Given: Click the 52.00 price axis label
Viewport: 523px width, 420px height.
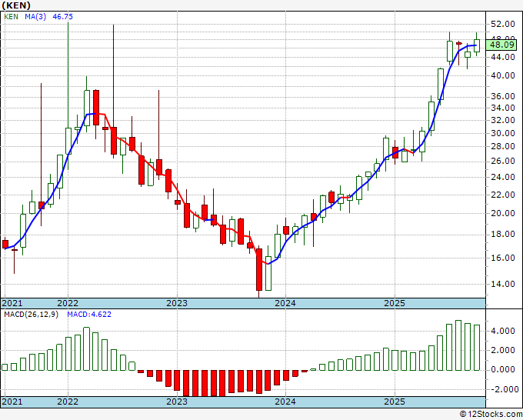Looking at the screenshot, I should 503,24.
